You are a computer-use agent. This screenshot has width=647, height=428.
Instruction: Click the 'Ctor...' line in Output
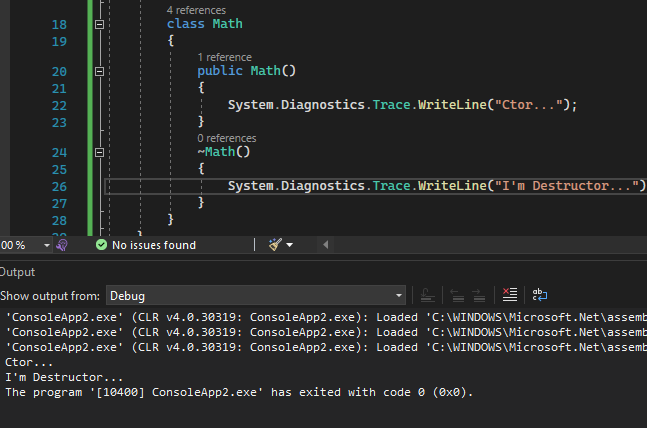[29, 362]
